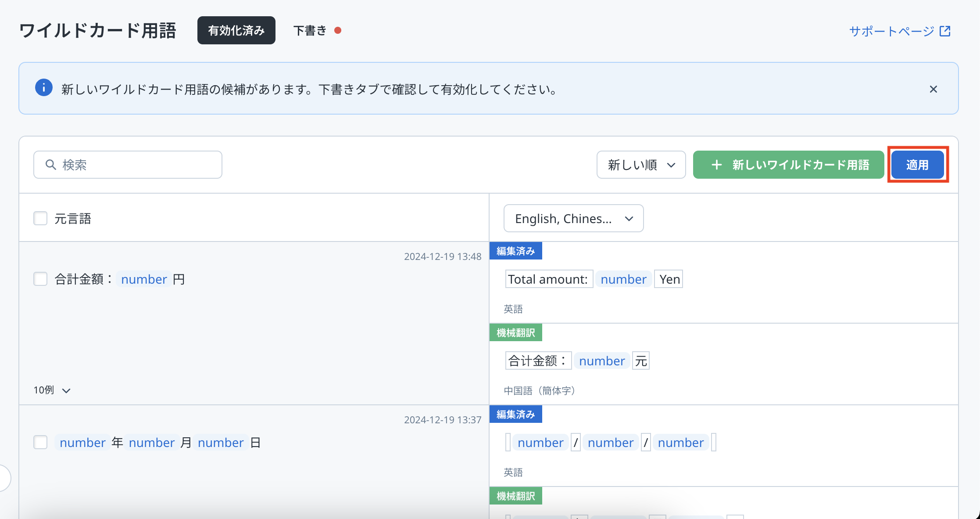Click the external link icon beside サポートページ

coord(945,31)
